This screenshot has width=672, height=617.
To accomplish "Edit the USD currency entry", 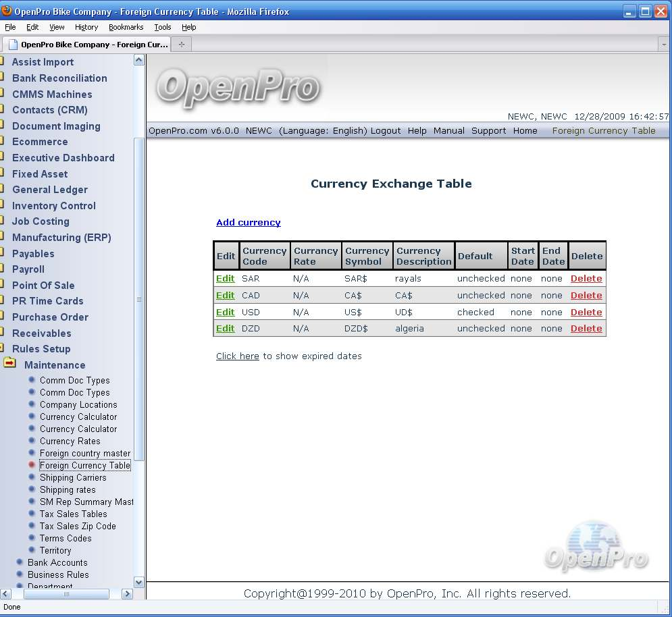I will pos(225,313).
